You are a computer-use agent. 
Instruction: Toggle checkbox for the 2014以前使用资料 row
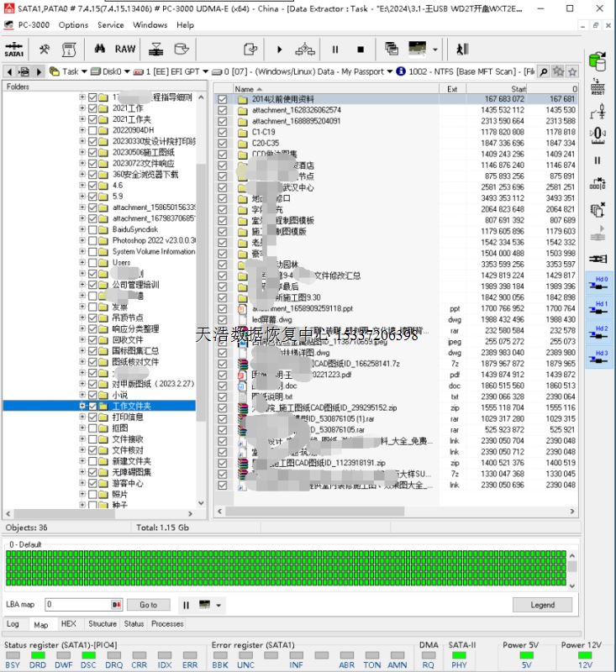tap(223, 99)
